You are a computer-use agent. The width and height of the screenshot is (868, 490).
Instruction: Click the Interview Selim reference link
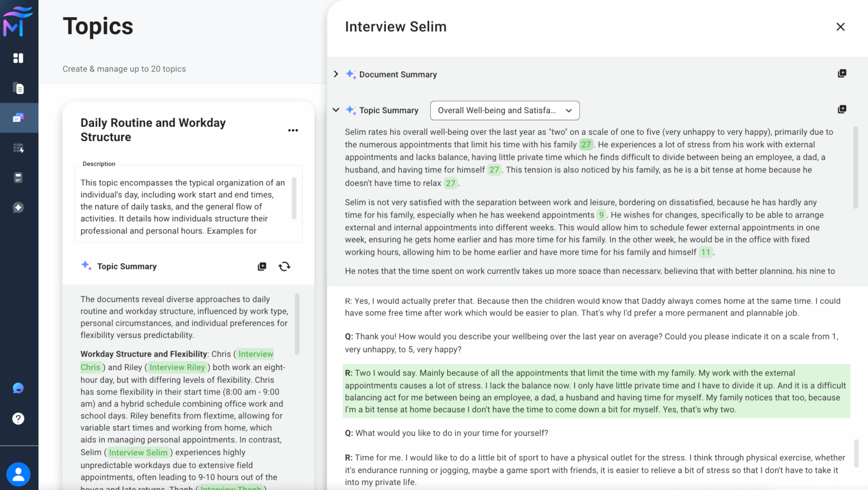click(x=138, y=452)
